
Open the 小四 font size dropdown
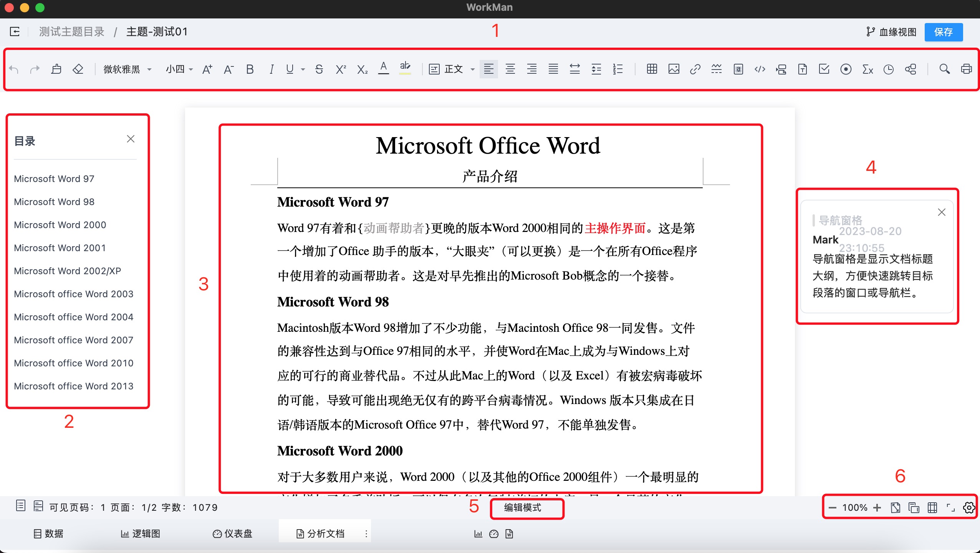click(x=179, y=69)
